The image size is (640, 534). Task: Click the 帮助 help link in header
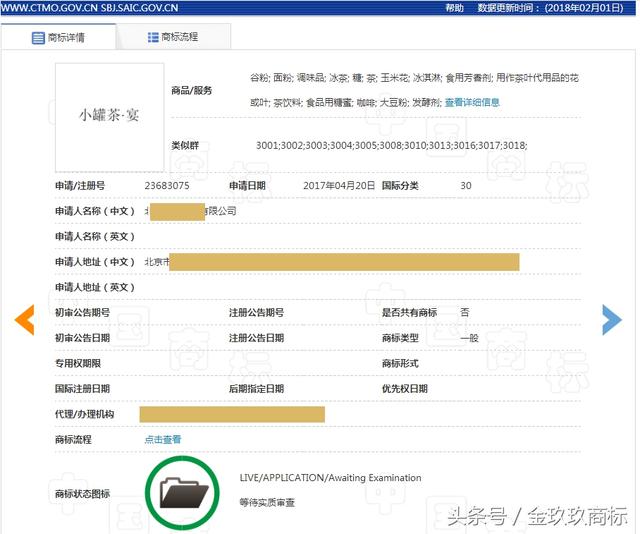point(454,8)
